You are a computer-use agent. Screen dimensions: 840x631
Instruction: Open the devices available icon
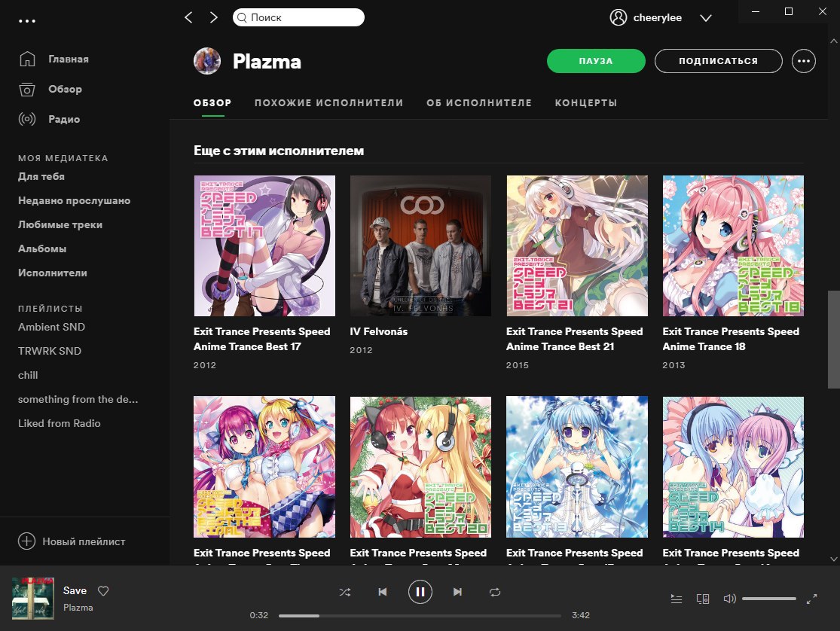(703, 599)
